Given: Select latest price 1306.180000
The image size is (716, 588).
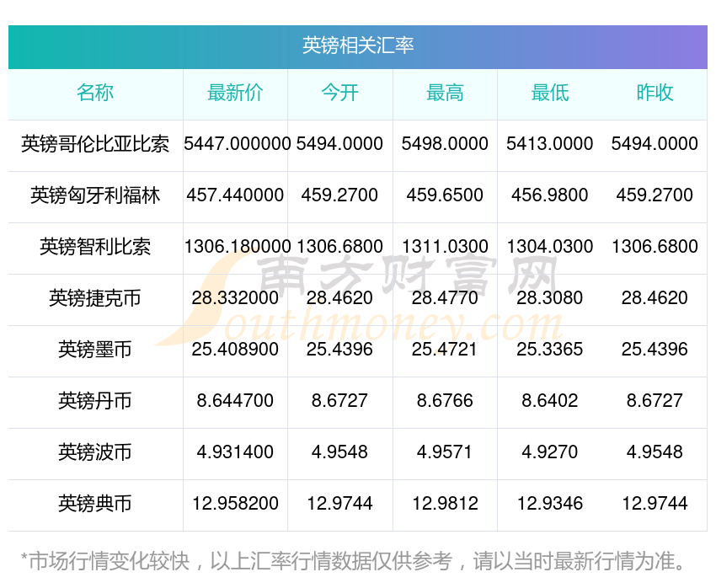Looking at the screenshot, I should pyautogui.click(x=237, y=247).
